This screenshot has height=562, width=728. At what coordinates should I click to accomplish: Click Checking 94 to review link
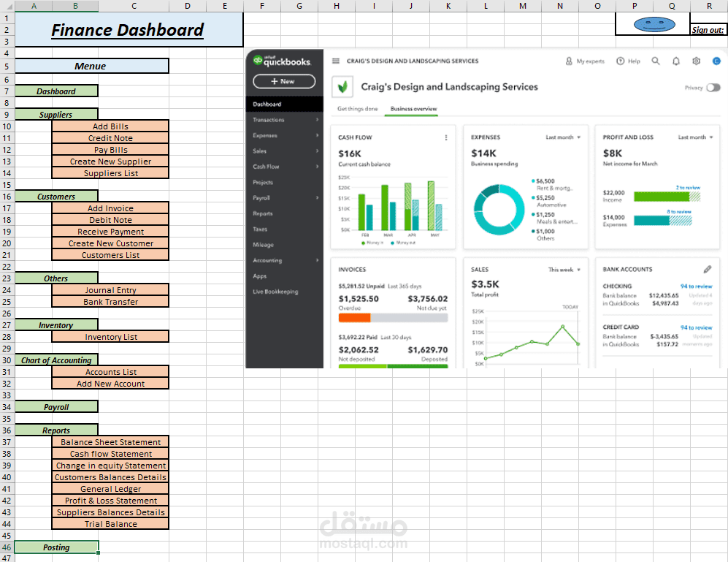pyautogui.click(x=696, y=286)
